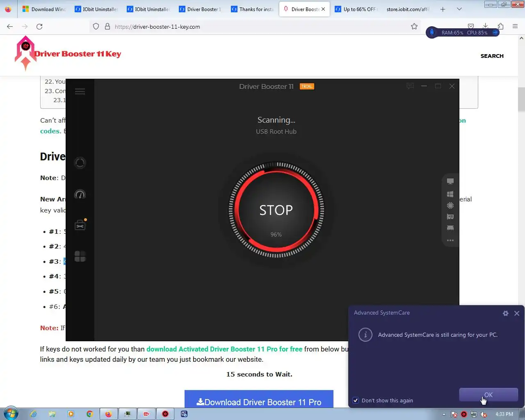The width and height of the screenshot is (525, 420).
Task: Switch to the Up to 66% OFF tab
Action: pos(356,9)
